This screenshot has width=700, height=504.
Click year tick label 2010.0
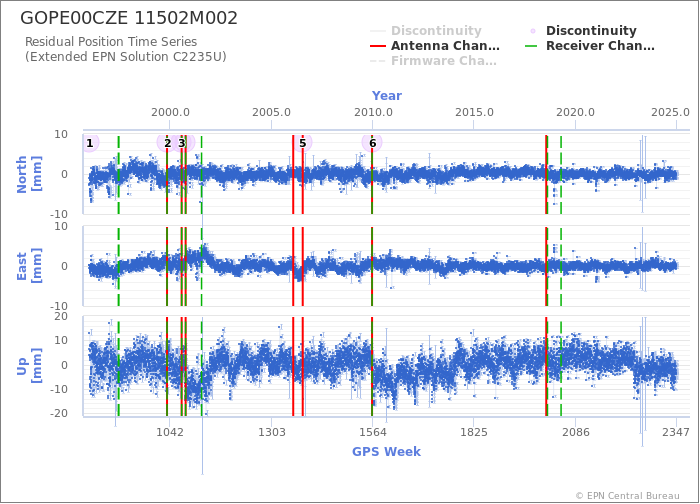click(373, 112)
